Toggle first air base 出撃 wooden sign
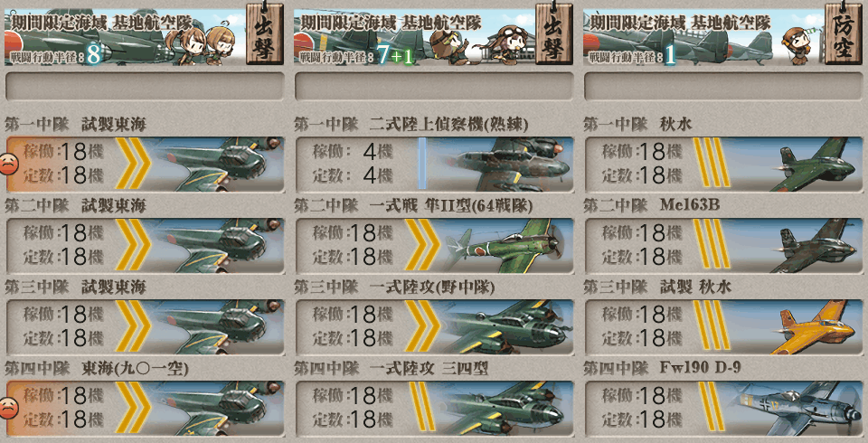Viewport: 868px width, 443px height. tap(265, 33)
